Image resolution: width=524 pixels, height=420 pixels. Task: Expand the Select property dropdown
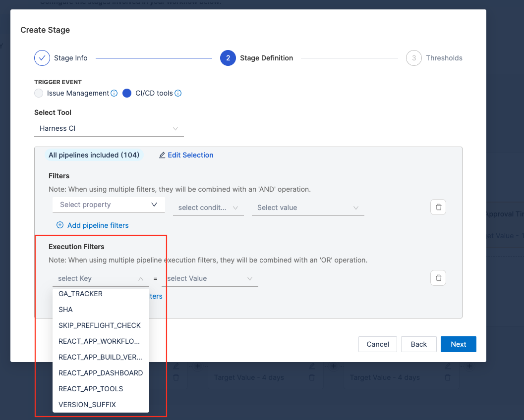pyautogui.click(x=109, y=205)
